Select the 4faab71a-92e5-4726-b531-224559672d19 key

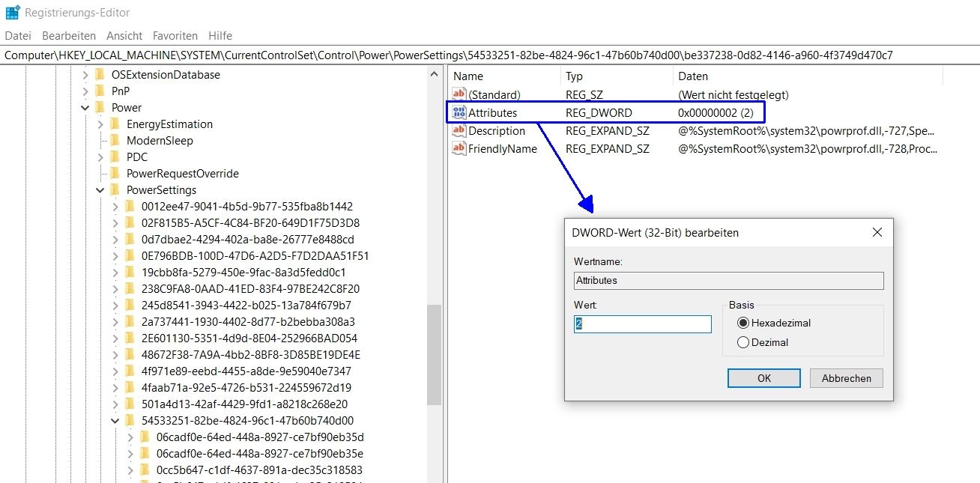(246, 388)
